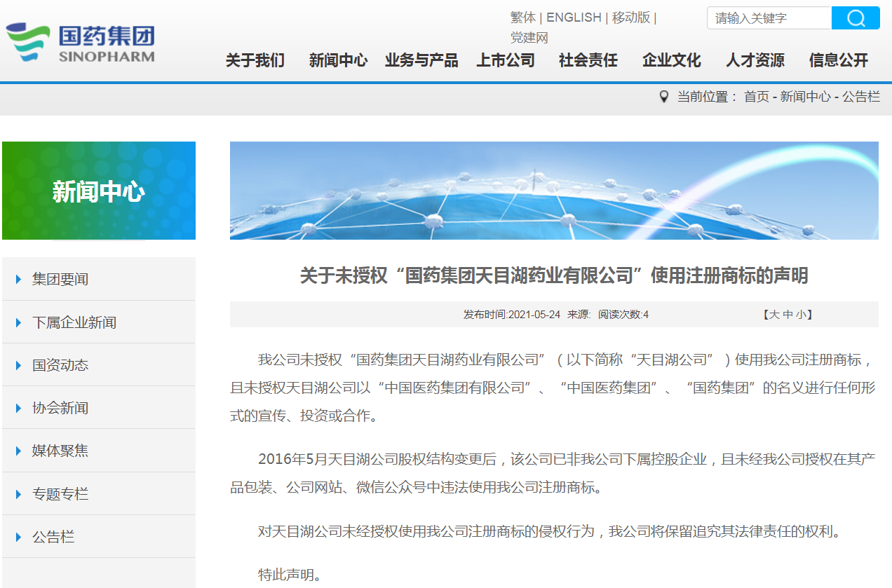Click arrow icon beside 集团要闻
The height and width of the screenshot is (588, 892).
click(19, 279)
